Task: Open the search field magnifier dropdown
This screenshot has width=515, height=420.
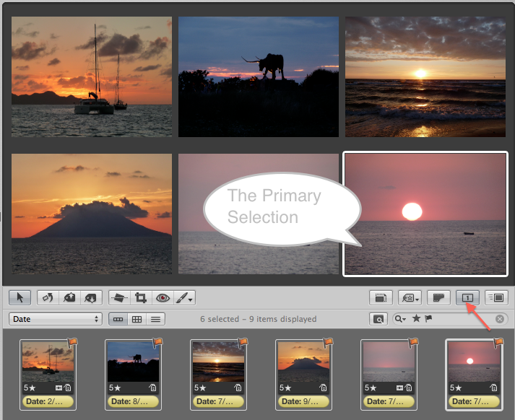Action: [399, 319]
